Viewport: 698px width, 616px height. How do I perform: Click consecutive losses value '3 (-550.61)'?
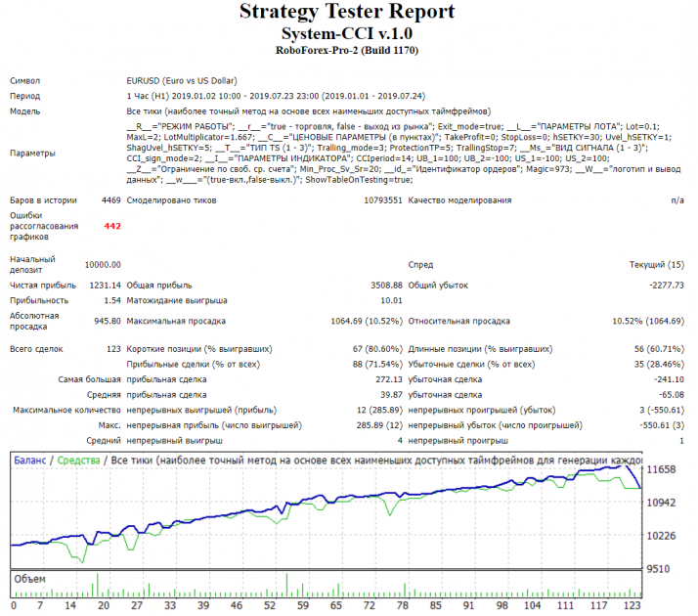pos(662,410)
